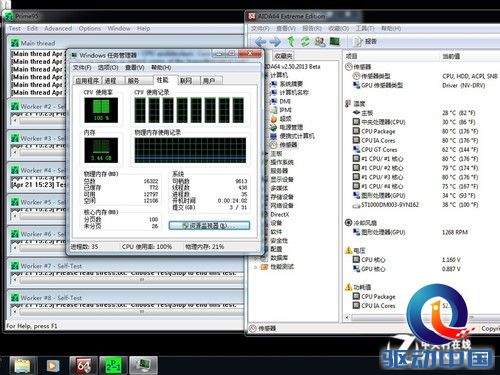Click Worker #7 Self-Test window icon
The width and height of the screenshot is (500, 375).
[15, 266]
